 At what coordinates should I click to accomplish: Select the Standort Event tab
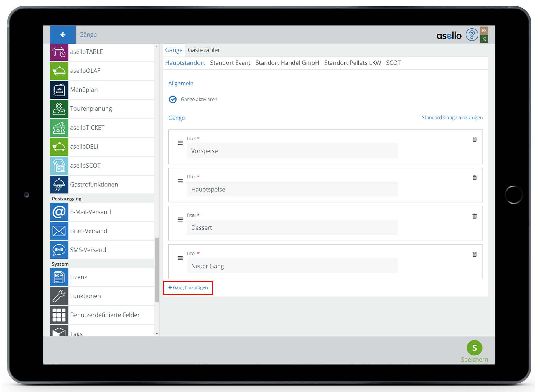230,63
